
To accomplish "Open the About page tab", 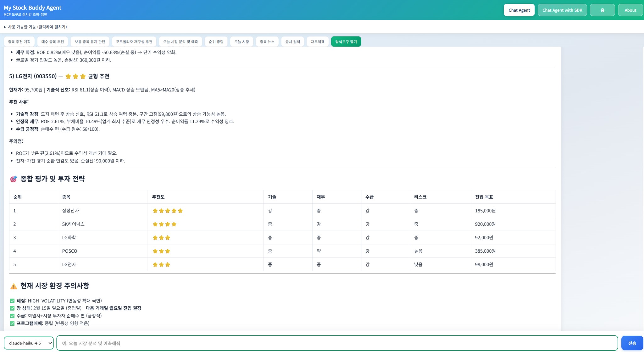I will [630, 10].
